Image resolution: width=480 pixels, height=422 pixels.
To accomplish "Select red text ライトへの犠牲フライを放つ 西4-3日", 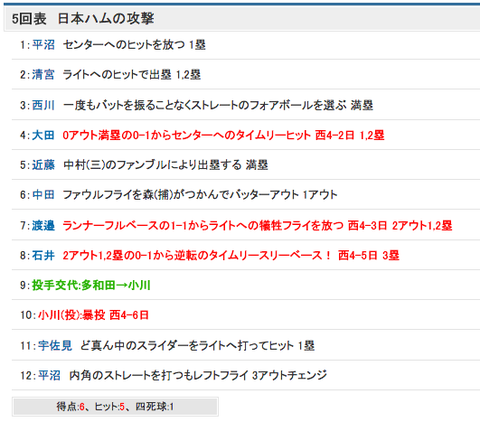I will (298, 225).
